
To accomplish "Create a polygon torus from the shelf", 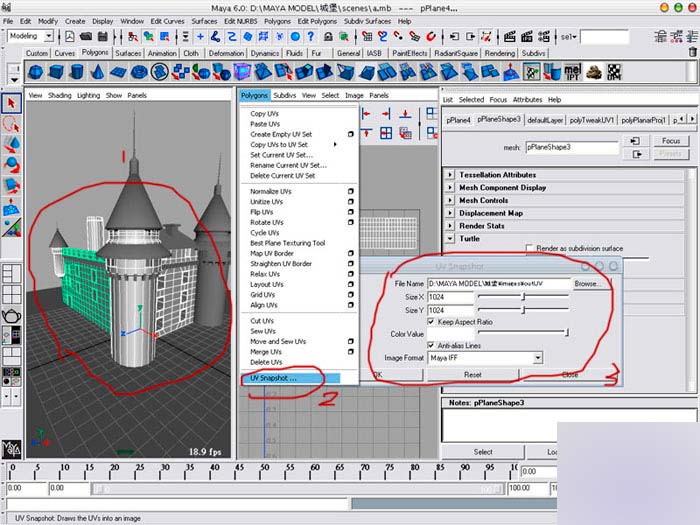I will (139, 72).
